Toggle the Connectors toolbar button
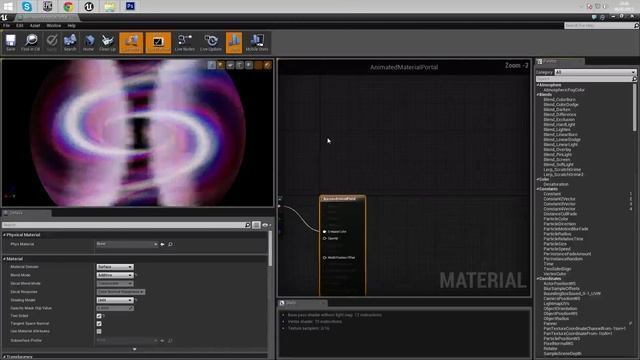Image resolution: width=640 pixels, height=360 pixels. click(131, 42)
